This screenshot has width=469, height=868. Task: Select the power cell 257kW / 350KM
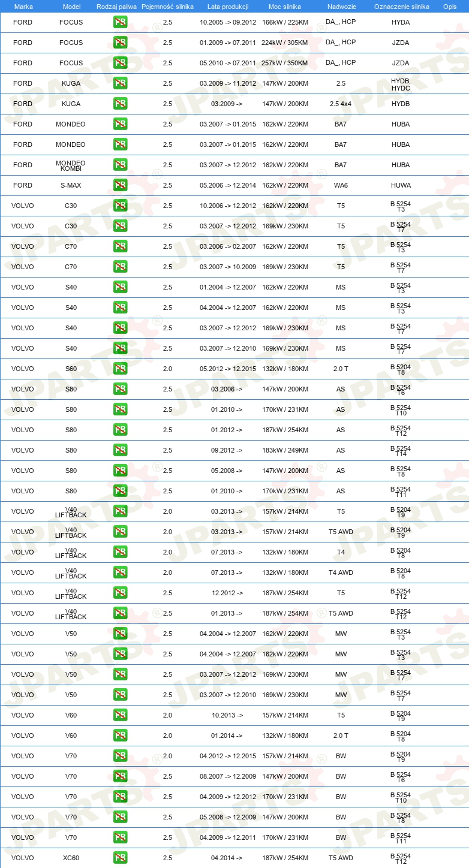285,63
